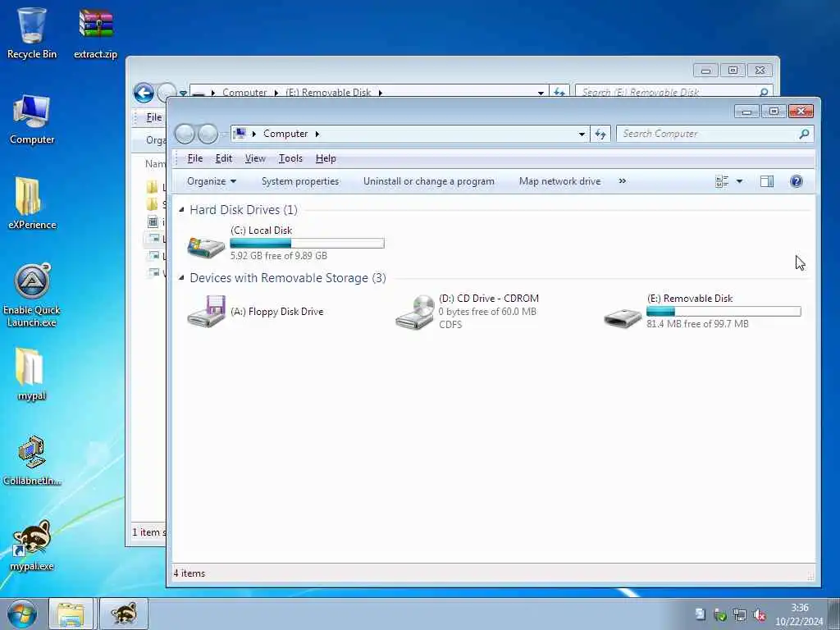Image resolution: width=840 pixels, height=630 pixels.
Task: Click the Hard Disk Drives (1) header
Action: coord(244,209)
